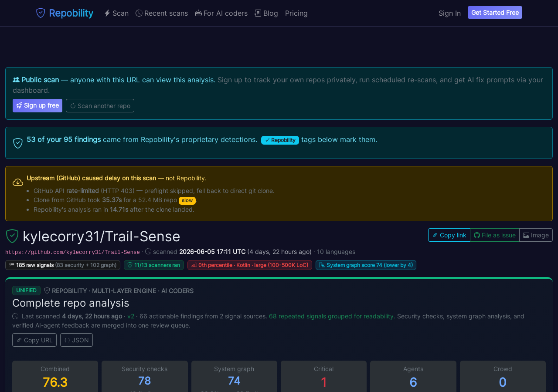Click the "rate-limited" text in the delay notice
The width and height of the screenshot is (558, 392).
82,191
